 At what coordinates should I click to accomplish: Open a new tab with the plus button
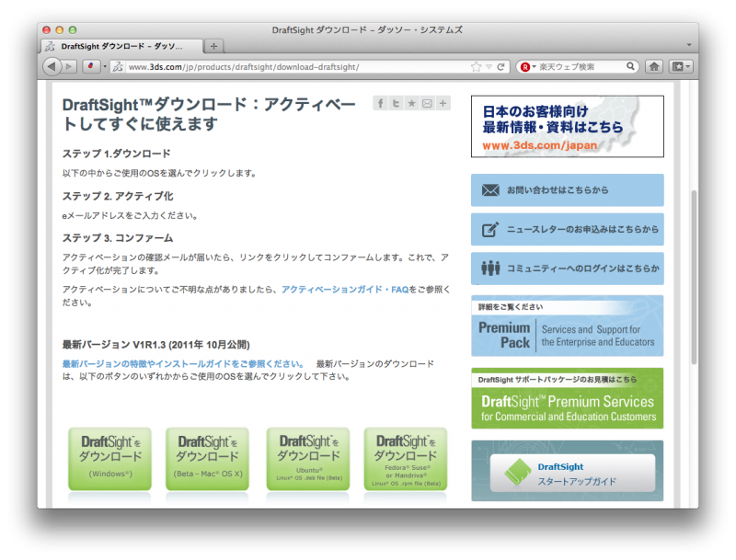click(x=213, y=46)
